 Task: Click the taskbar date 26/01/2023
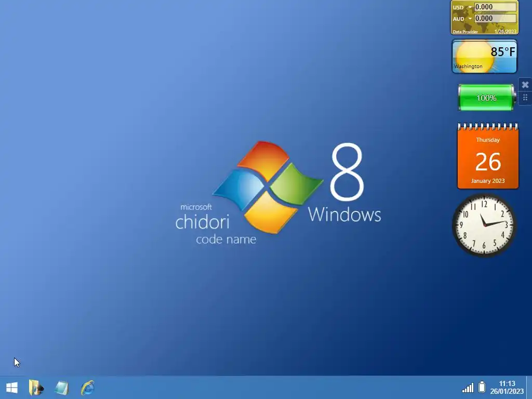(507, 391)
